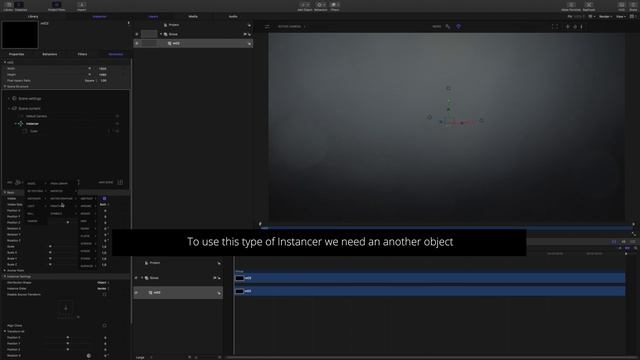Select the Project row in Layers list

point(193,25)
